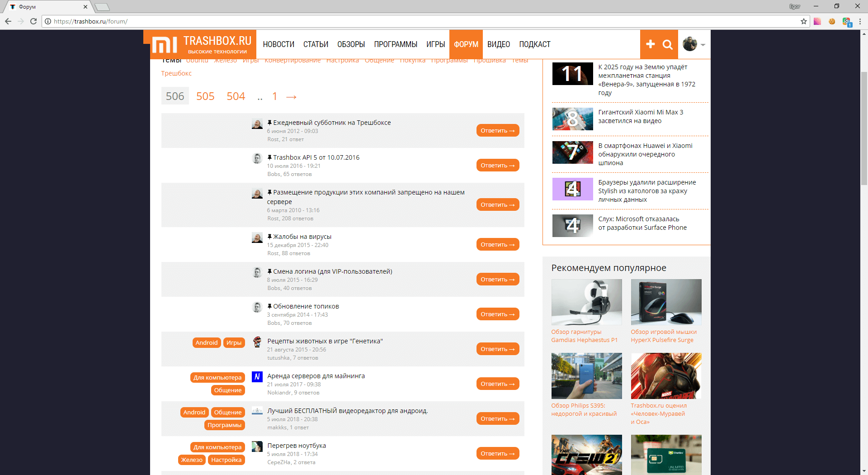The height and width of the screenshot is (475, 868).
Task: Click the browser address bar
Action: point(407,21)
